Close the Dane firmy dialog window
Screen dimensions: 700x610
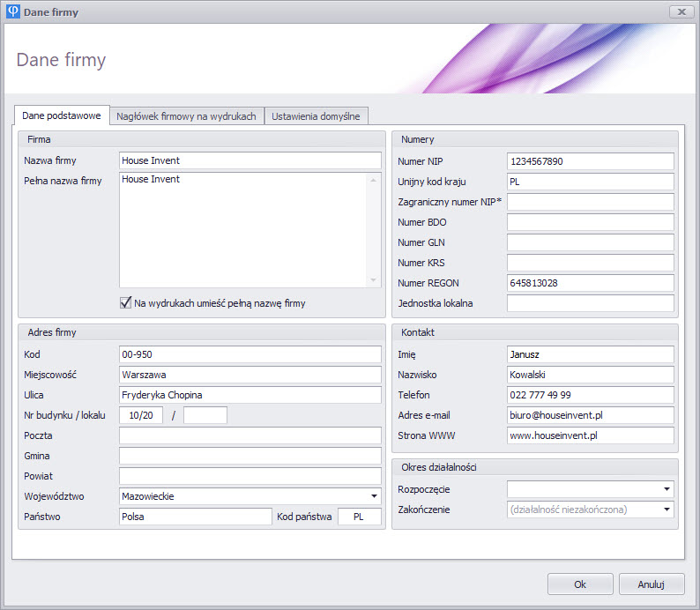(x=681, y=11)
